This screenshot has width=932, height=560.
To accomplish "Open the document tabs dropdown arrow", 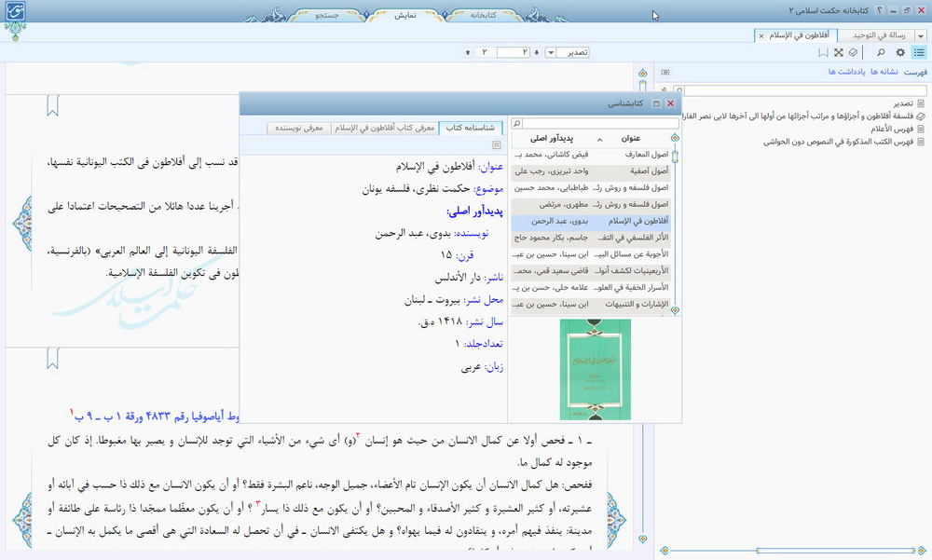I will [x=921, y=35].
